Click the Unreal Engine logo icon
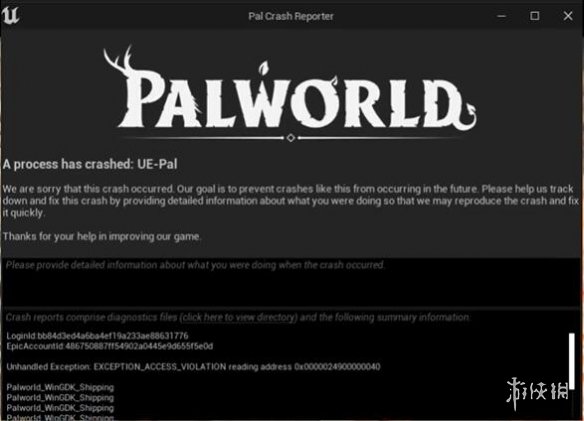This screenshot has height=421, width=584. (x=10, y=15)
